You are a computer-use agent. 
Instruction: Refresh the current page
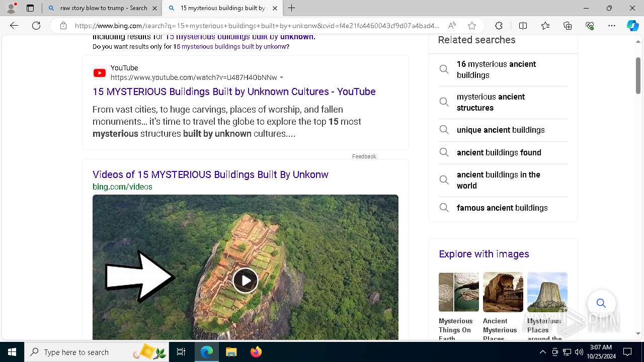pos(36,26)
